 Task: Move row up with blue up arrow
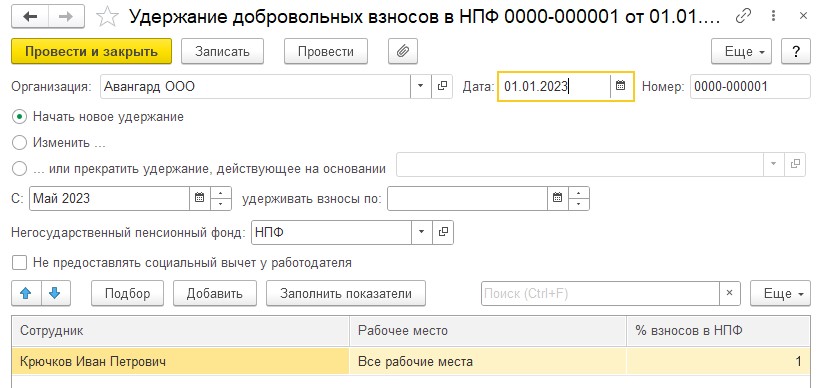[26, 293]
